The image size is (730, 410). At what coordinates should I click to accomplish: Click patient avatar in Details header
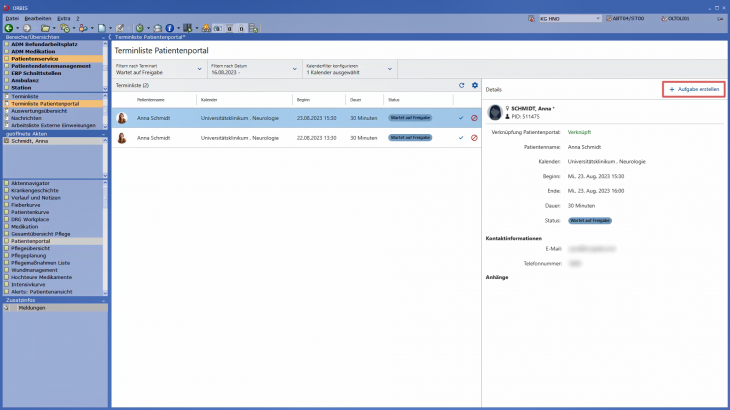coord(495,111)
